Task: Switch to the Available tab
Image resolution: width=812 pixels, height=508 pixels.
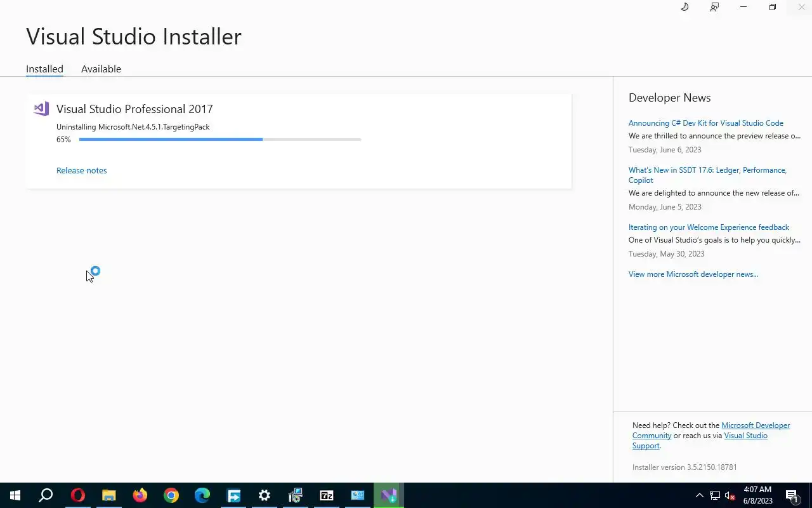Action: [x=101, y=69]
